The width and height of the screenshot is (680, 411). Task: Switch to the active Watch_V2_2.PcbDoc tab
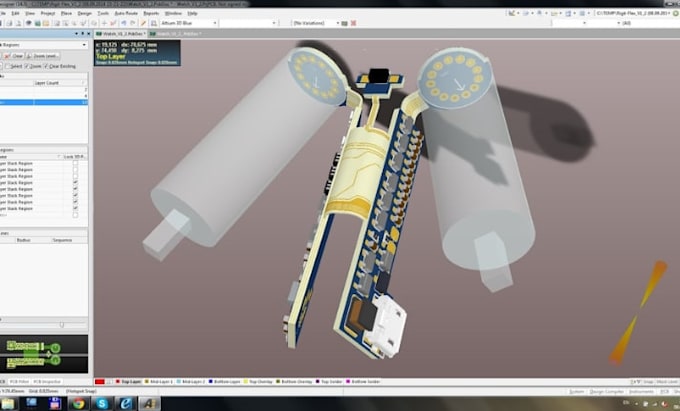[120, 33]
